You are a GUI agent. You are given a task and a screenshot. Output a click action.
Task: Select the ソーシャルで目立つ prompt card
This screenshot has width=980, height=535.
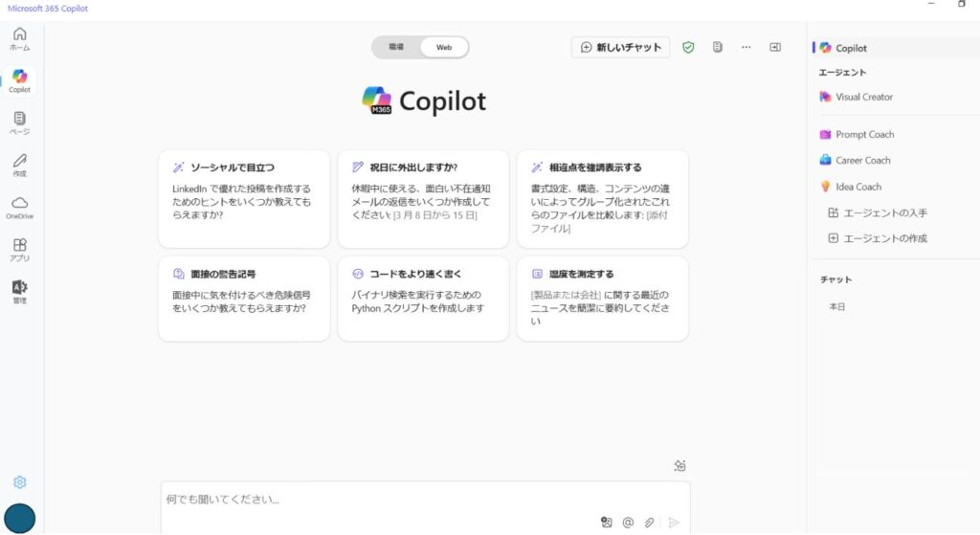click(244, 199)
